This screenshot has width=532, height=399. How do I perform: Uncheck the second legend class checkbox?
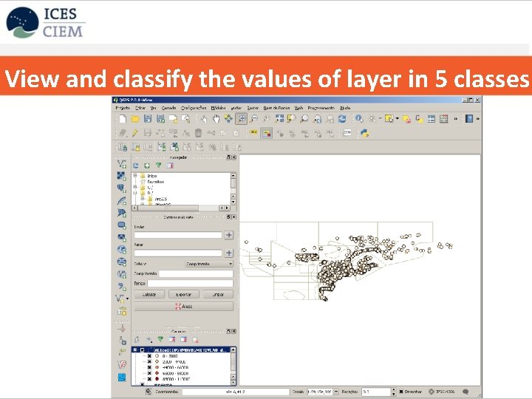coord(149,361)
